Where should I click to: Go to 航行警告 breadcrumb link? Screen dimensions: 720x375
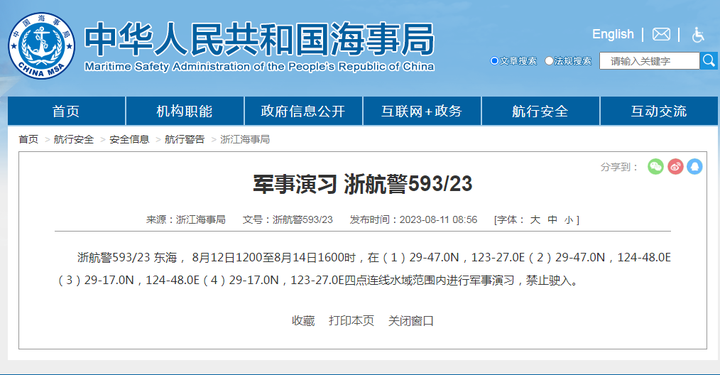coord(185,140)
